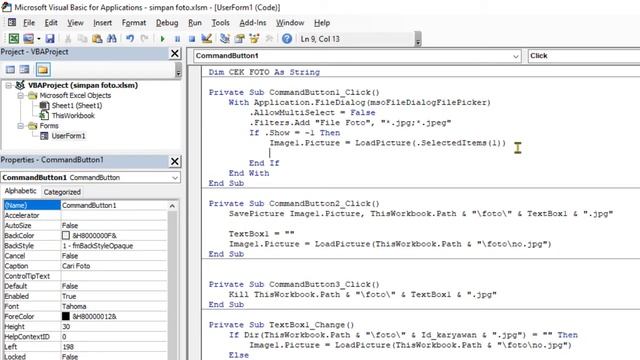
Task: Open the Tools menu
Action: [x=220, y=23]
